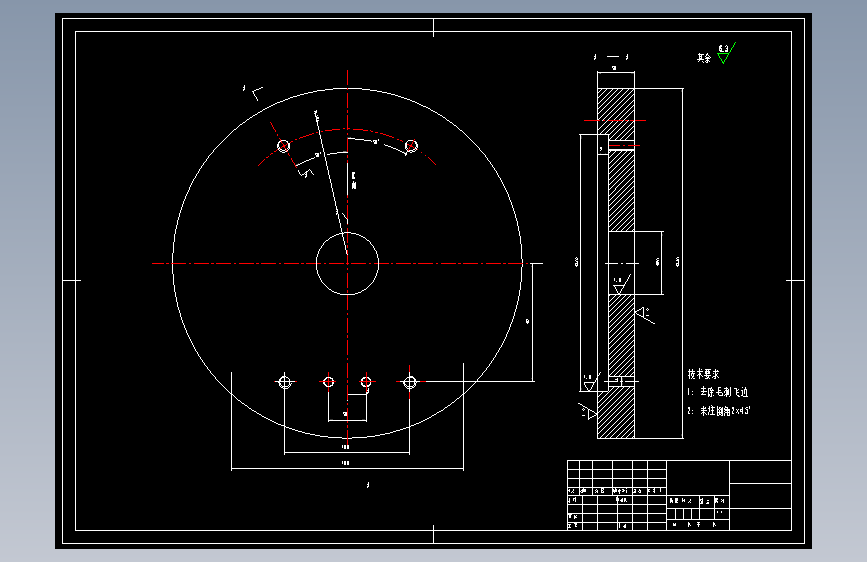Click the technical note '1: 去除毛刺飞边'
The image size is (867, 562).
[718, 392]
